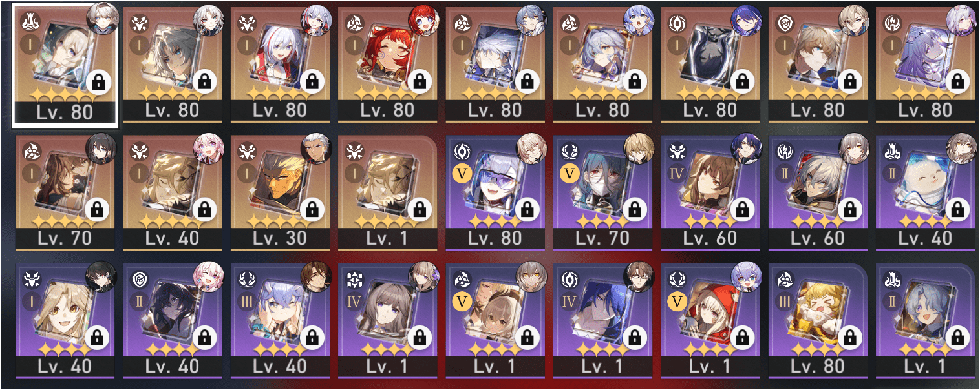Viewport: 980px width, 390px height.
Task: Select the five-star Lv. 70 light cone
Action: point(64,192)
